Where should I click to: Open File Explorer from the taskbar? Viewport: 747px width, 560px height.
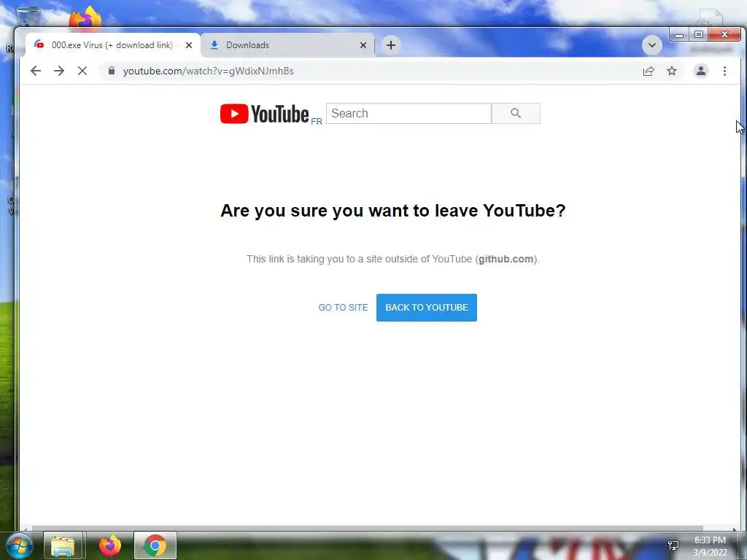[x=63, y=545]
